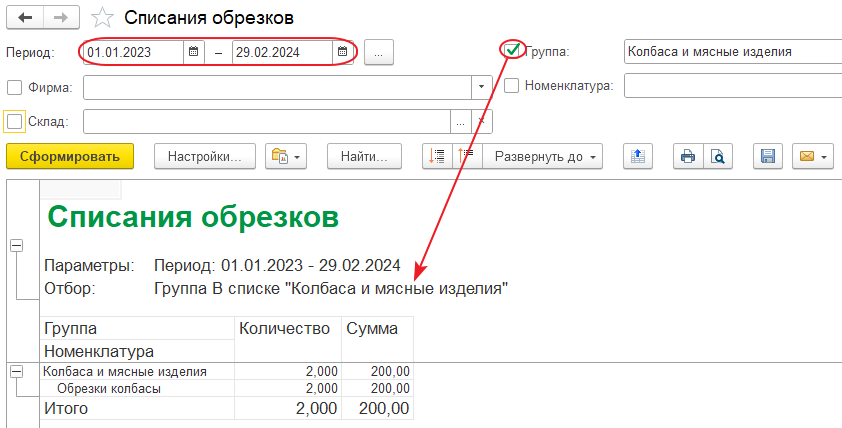Click the Фирма input field

click(277, 87)
